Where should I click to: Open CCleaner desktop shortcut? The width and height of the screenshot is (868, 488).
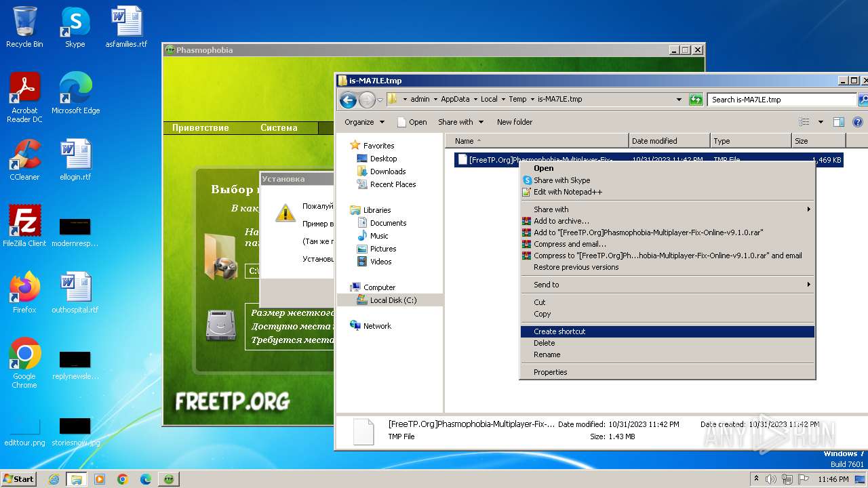click(x=24, y=160)
